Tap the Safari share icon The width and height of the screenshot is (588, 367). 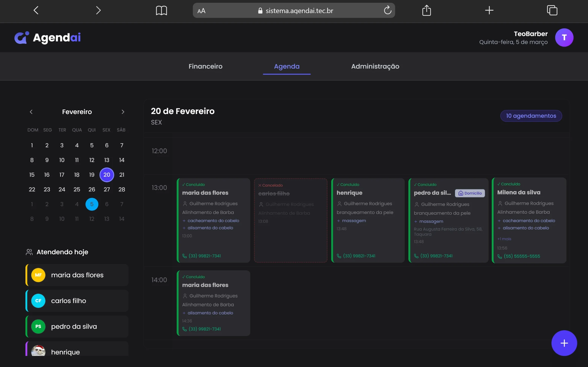coord(426,11)
